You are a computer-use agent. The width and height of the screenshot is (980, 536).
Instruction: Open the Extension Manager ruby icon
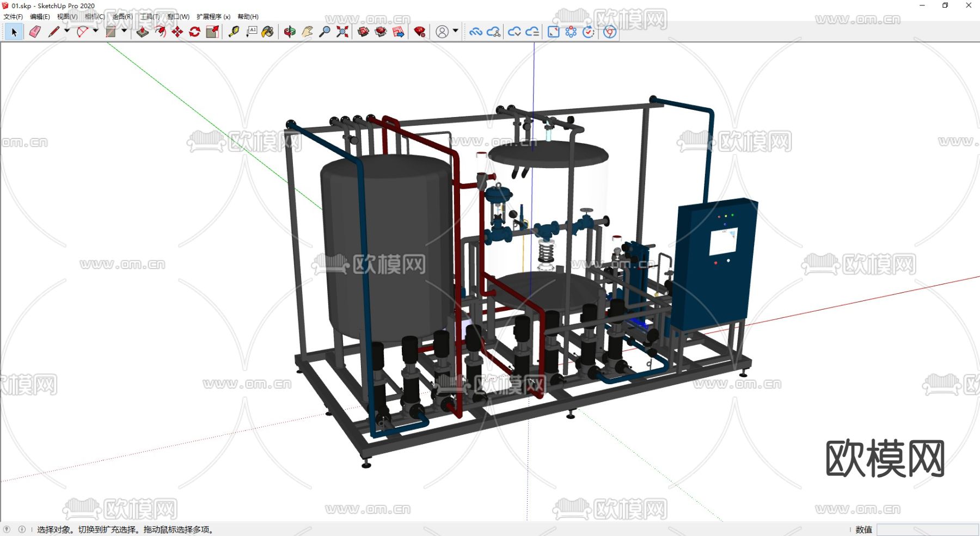tap(419, 32)
